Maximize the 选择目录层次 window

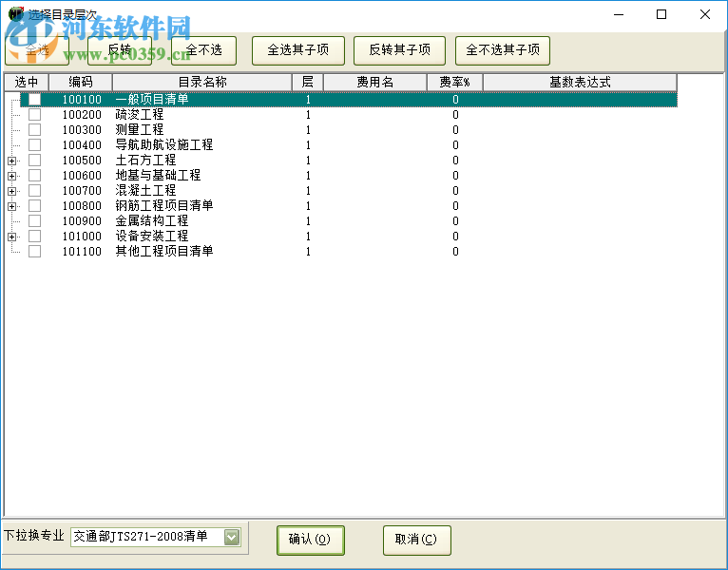pyautogui.click(x=661, y=14)
